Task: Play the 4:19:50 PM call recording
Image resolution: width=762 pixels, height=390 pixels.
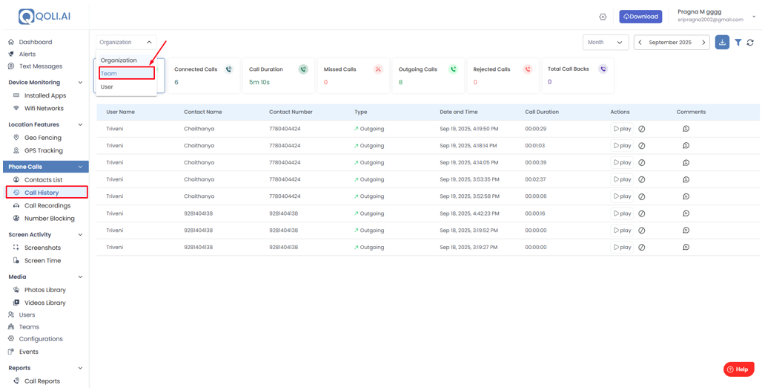Action: (x=622, y=129)
